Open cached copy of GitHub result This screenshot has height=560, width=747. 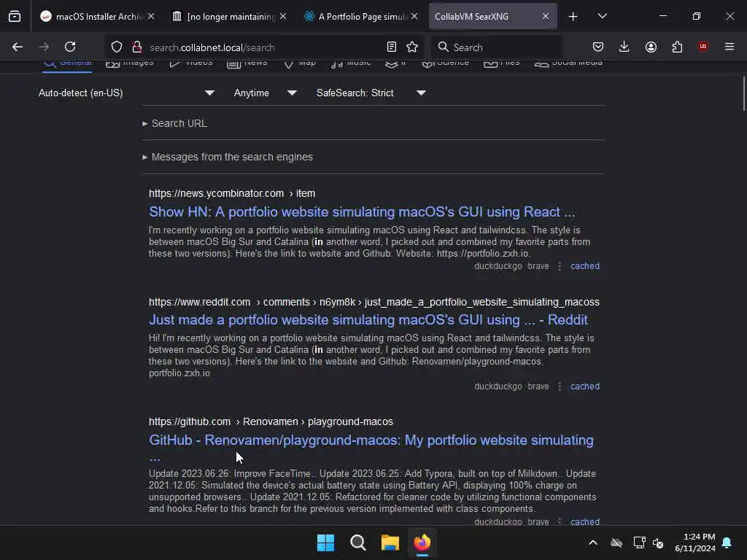click(585, 521)
